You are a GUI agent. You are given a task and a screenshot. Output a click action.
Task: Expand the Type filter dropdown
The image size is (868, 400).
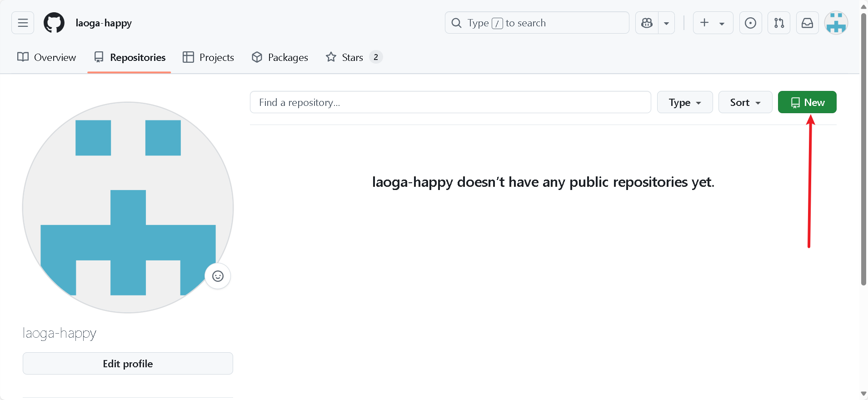685,102
